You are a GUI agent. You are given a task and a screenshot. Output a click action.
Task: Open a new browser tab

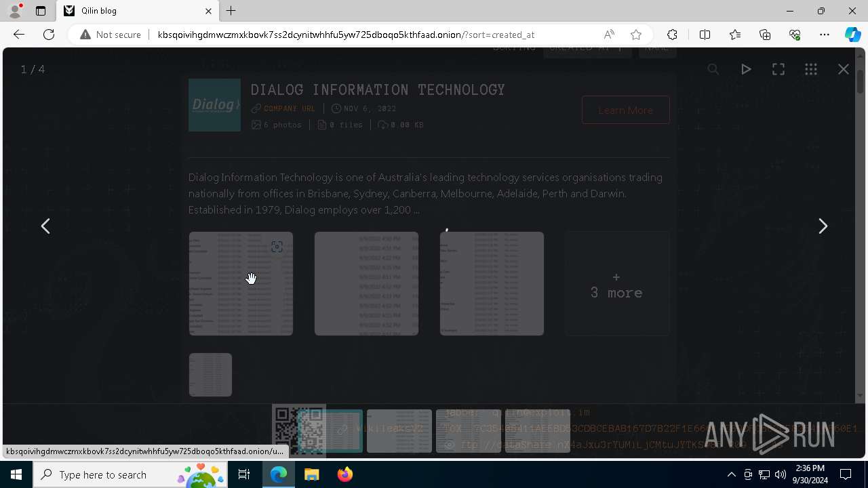231,11
